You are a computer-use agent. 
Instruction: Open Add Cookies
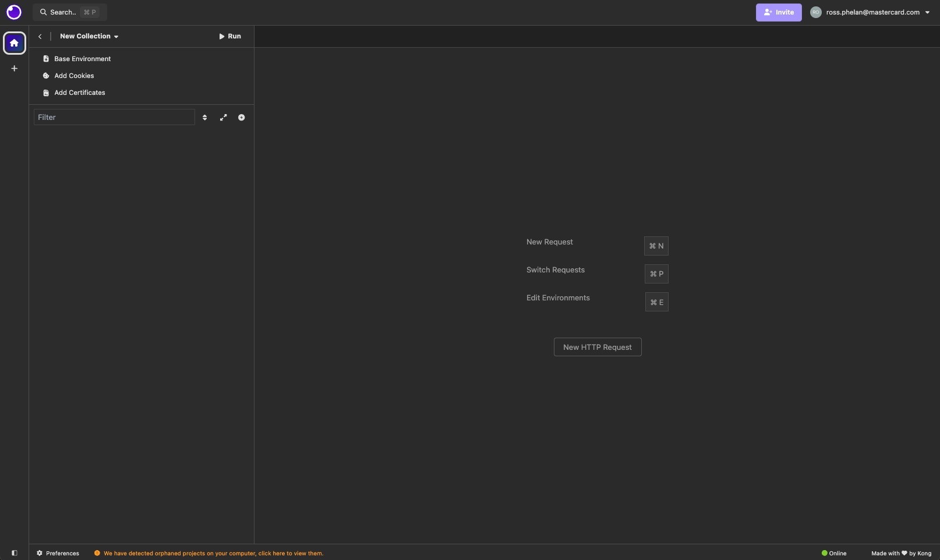coord(74,76)
